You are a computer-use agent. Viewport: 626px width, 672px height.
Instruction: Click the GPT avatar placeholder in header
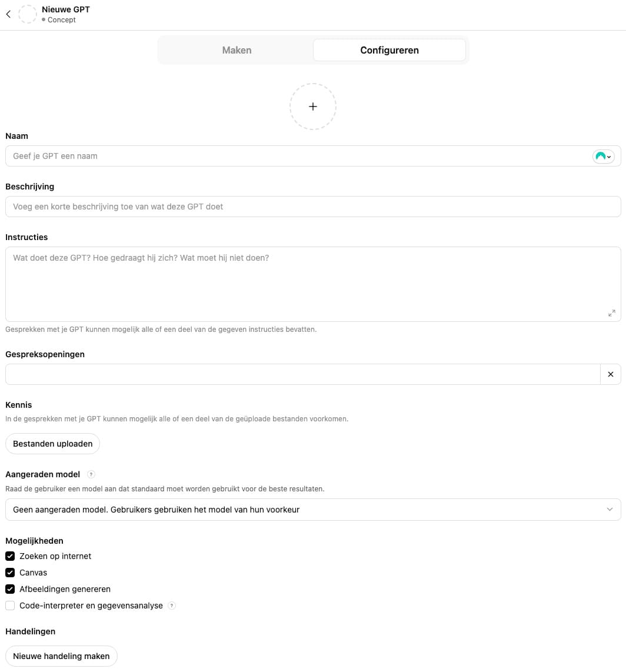click(x=28, y=14)
